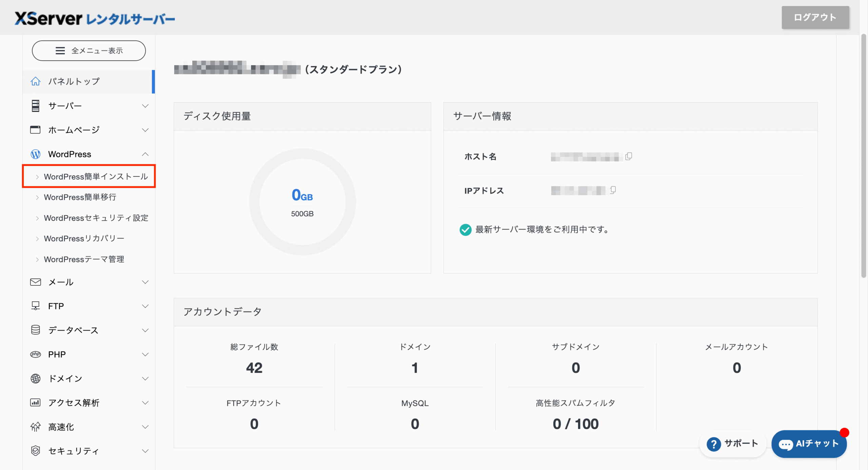868x470 pixels.
Task: Expand the 高速化 menu chevron
Action: tap(145, 427)
